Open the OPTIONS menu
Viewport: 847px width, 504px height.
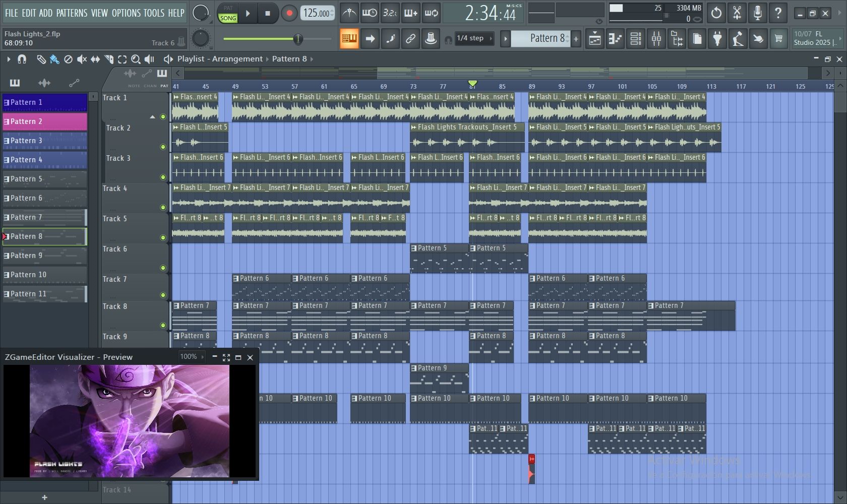coord(127,13)
